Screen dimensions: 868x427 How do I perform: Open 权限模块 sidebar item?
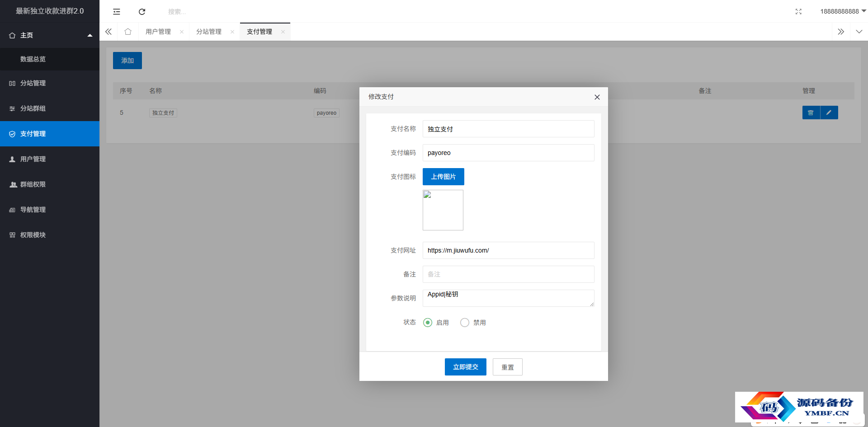point(50,235)
